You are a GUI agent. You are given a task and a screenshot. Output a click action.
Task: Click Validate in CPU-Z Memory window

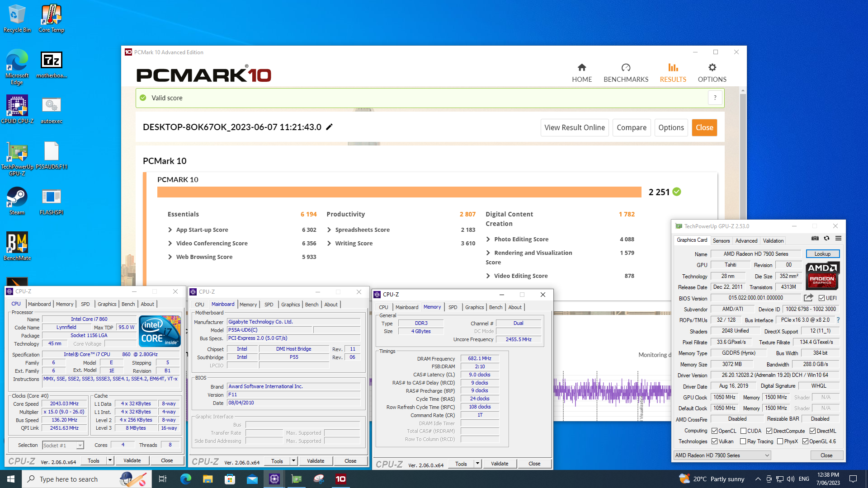(x=500, y=464)
